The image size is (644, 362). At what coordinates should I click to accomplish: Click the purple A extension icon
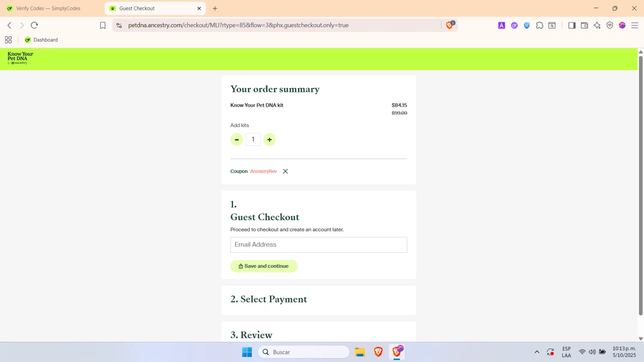point(501,26)
